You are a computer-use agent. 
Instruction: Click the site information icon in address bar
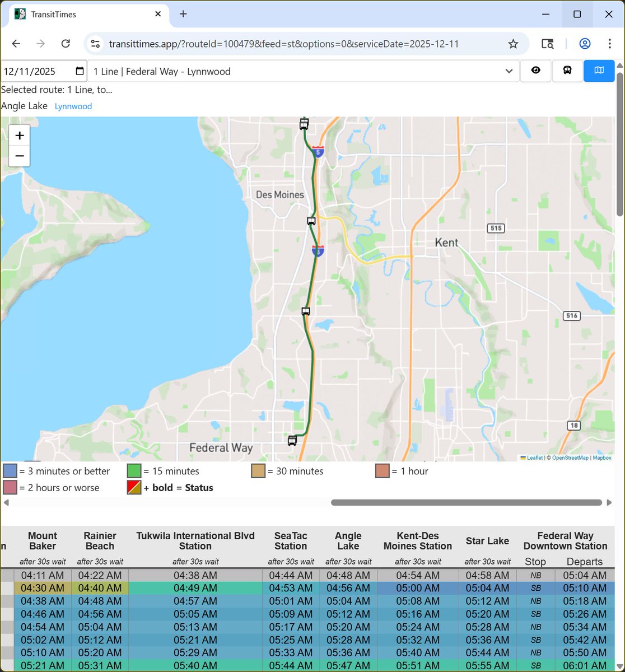click(x=96, y=44)
